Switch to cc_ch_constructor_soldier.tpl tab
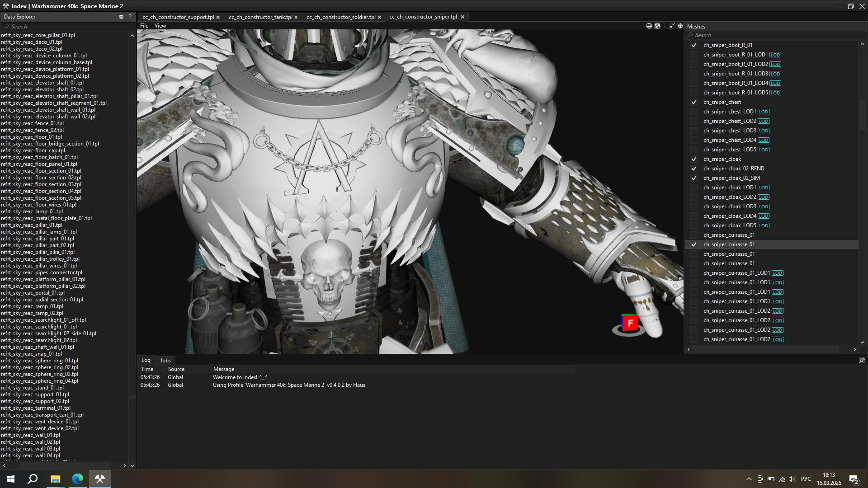The width and height of the screenshot is (868, 488). (x=341, y=17)
